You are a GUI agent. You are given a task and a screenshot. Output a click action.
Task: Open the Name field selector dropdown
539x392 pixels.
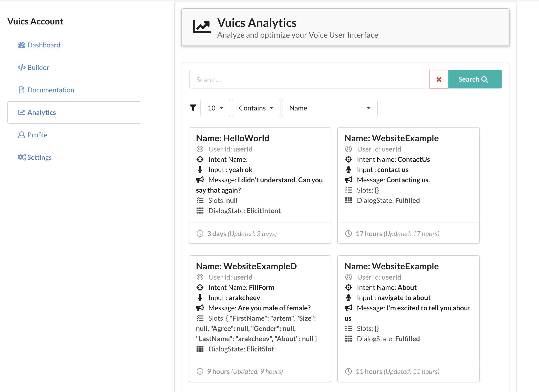tap(330, 108)
